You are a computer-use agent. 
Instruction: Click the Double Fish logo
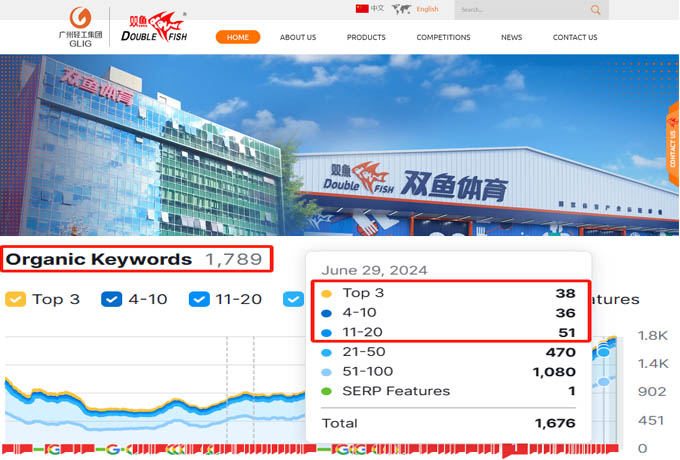(154, 27)
